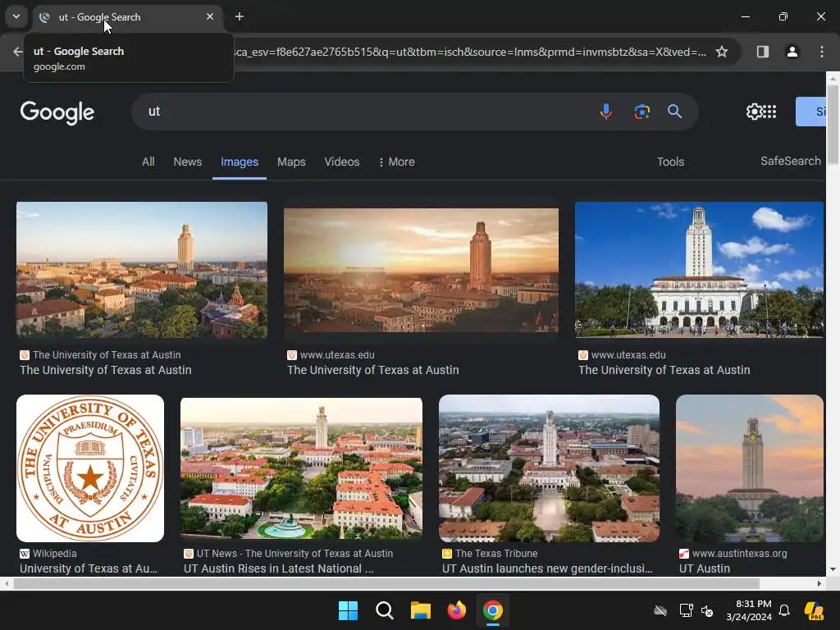
Task: Open the Google apps grid
Action: tap(769, 112)
